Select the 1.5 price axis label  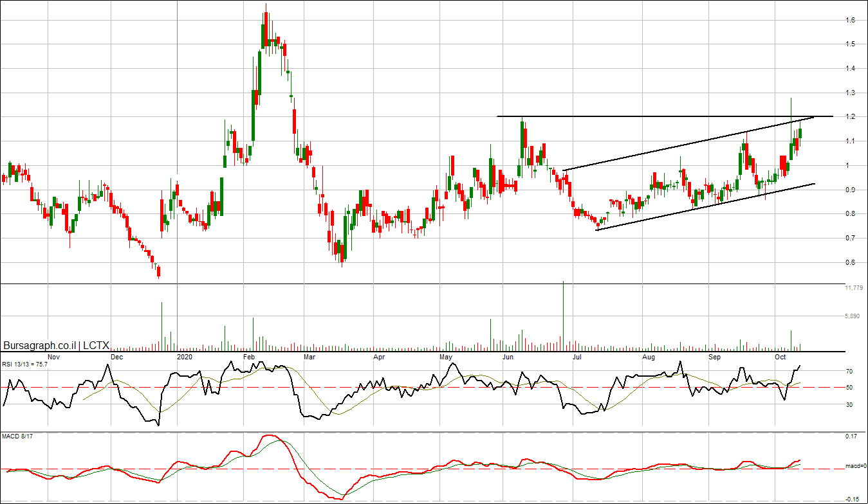[851, 44]
